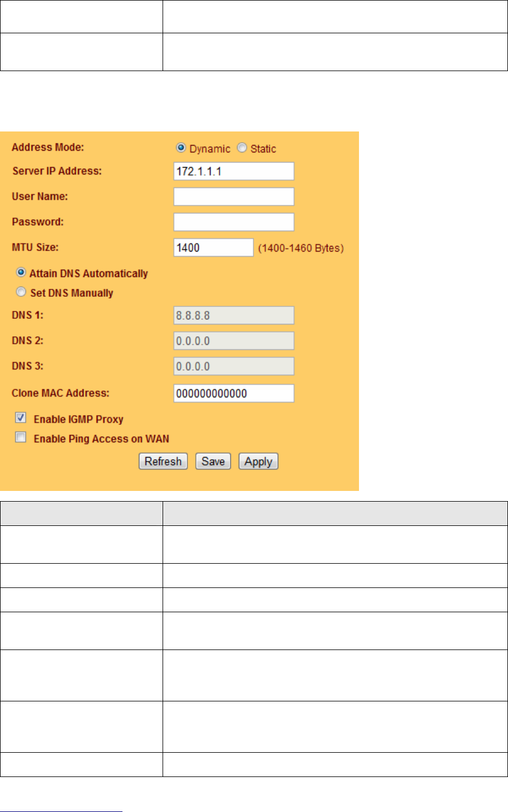This screenshot has height=812, width=508.
Task: Check Enable Ping Access on WAN
Action: coord(21,437)
